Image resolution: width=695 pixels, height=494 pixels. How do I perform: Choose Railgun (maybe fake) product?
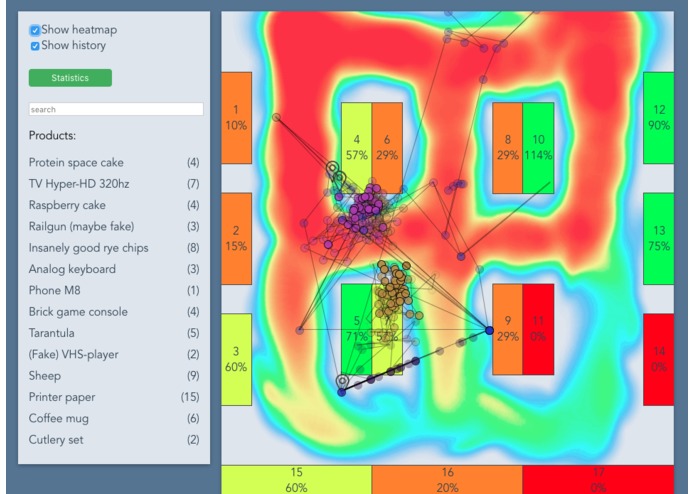pyautogui.click(x=114, y=226)
